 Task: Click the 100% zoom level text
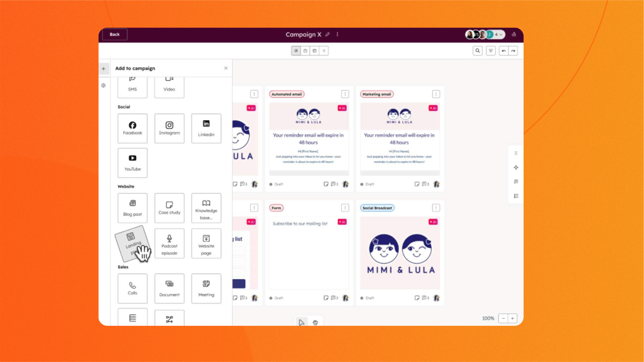488,318
